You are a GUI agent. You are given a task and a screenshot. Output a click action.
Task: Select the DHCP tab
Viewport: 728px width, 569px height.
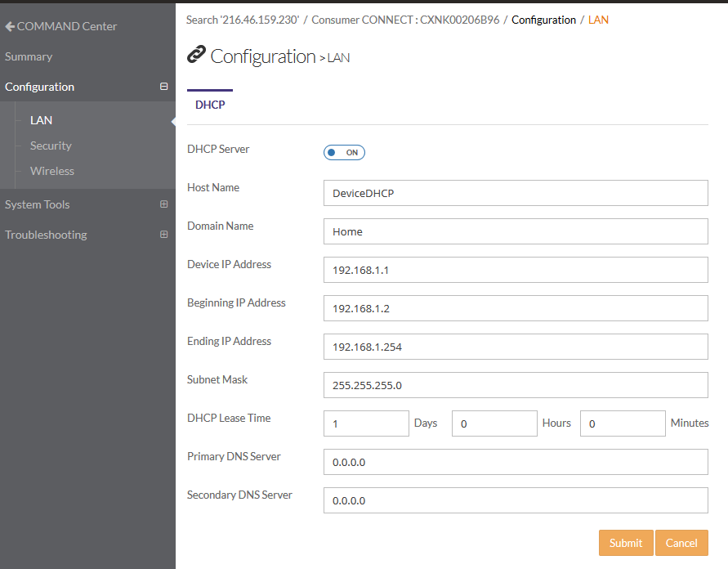[210, 105]
